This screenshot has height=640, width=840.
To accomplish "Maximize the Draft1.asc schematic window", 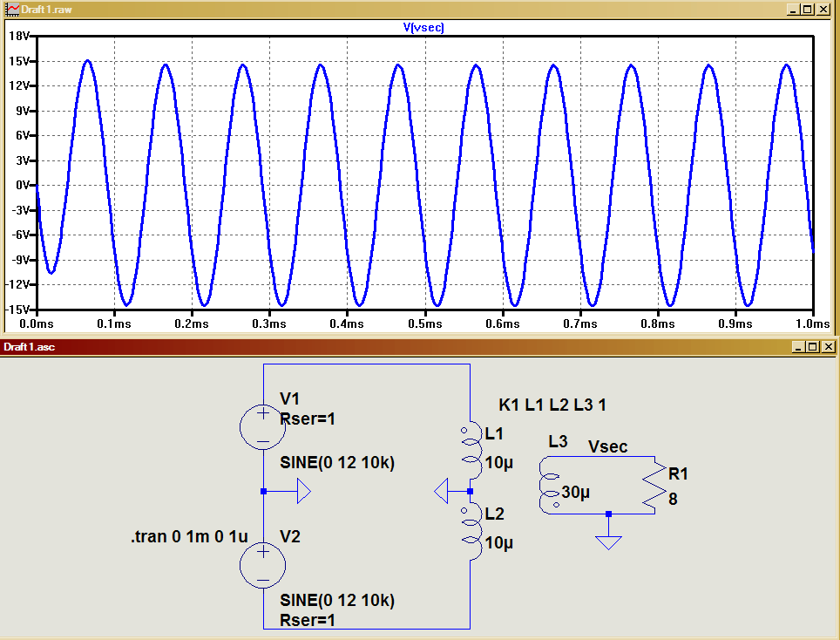I will click(x=813, y=347).
